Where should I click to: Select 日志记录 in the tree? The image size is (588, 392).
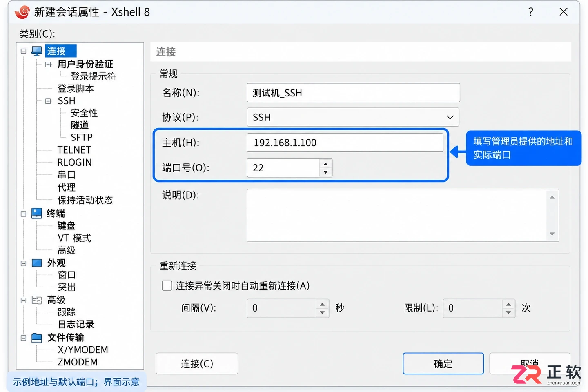pos(76,324)
